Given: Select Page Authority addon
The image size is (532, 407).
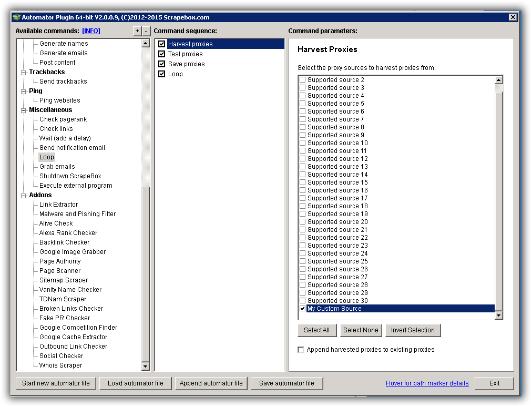Looking at the screenshot, I should (60, 261).
